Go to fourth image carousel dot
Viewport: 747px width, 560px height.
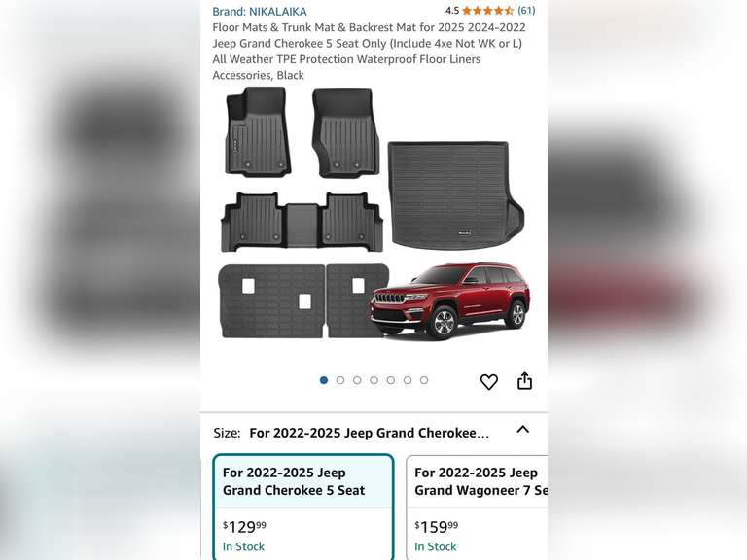373,380
